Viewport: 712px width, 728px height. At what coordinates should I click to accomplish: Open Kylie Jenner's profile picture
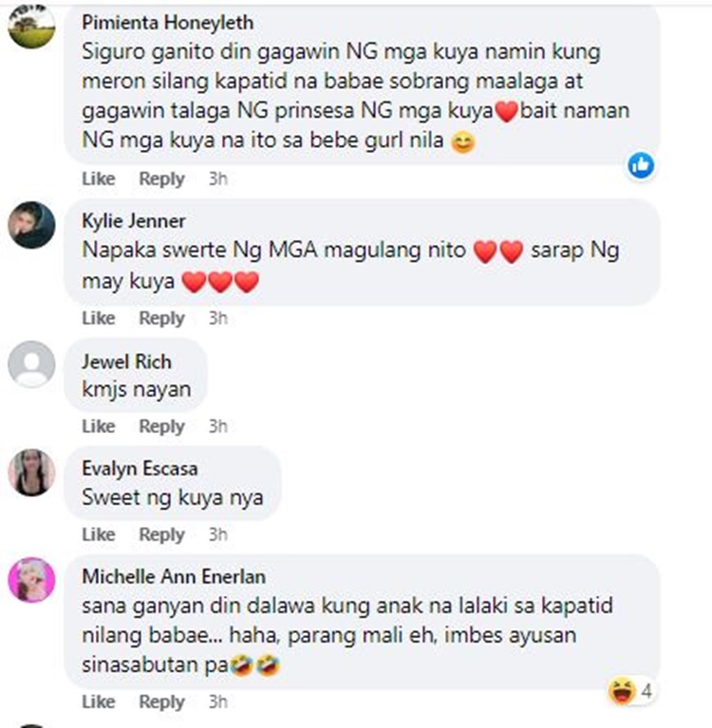(x=31, y=225)
